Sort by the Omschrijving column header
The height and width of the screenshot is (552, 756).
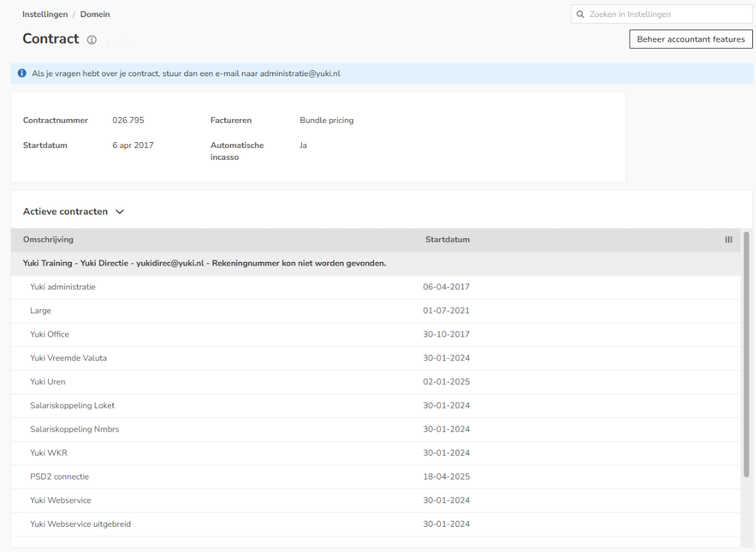(48, 240)
